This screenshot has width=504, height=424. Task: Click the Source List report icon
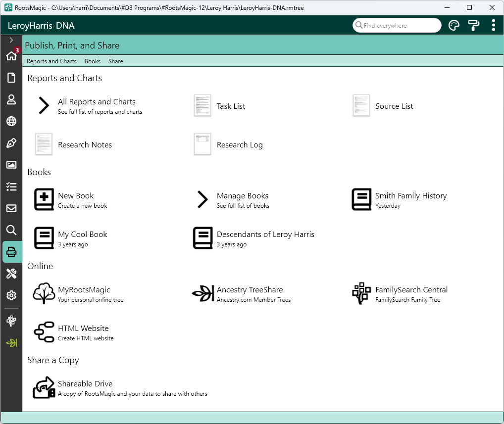pos(361,105)
